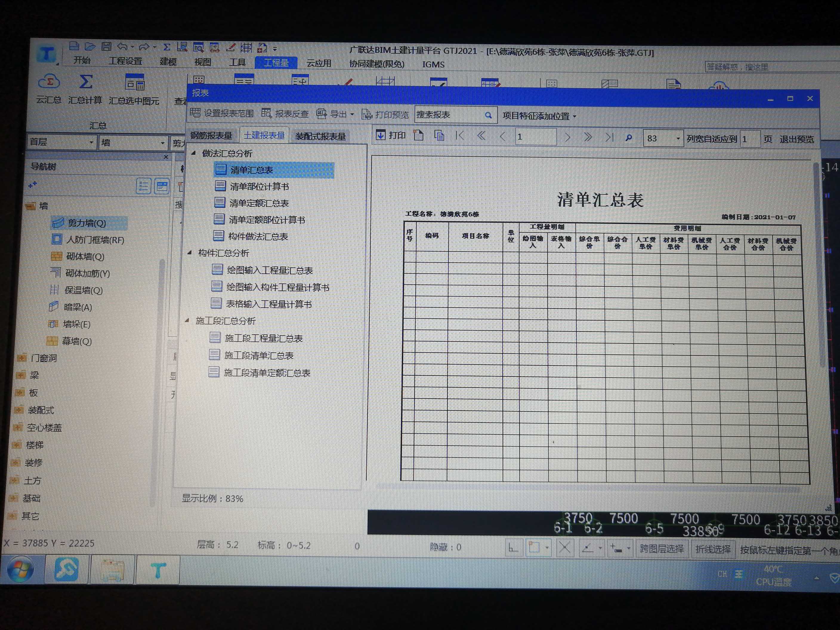Click the 云汇总 cloud summary icon
This screenshot has width=840, height=630.
49,82
